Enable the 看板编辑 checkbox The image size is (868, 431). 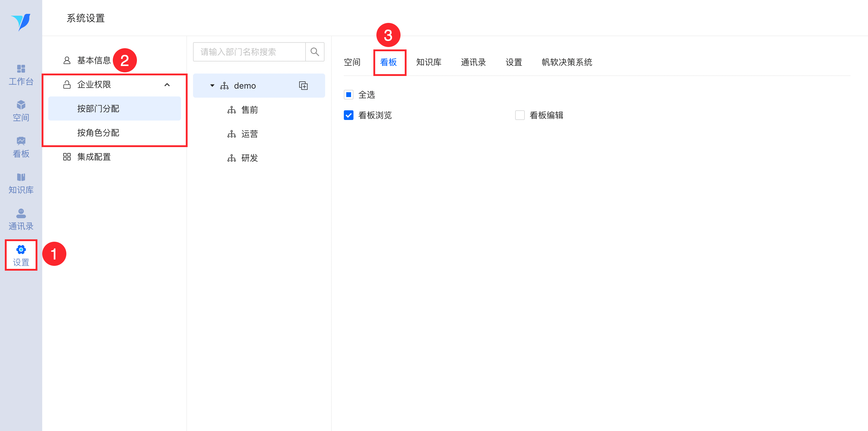520,115
